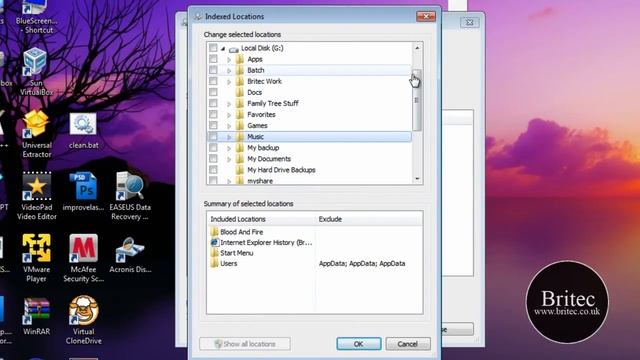This screenshot has height=360, width=640.
Task: Expand the Batch folder node
Action: [229, 71]
